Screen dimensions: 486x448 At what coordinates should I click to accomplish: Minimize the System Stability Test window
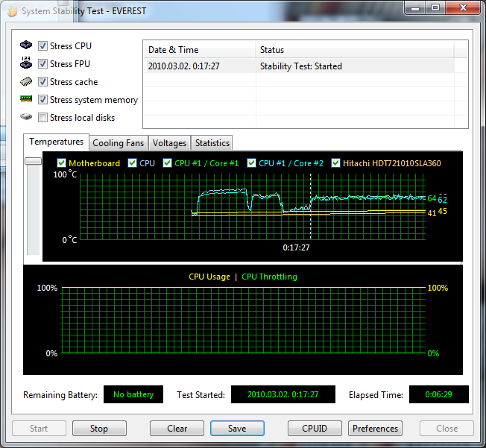coord(415,7)
